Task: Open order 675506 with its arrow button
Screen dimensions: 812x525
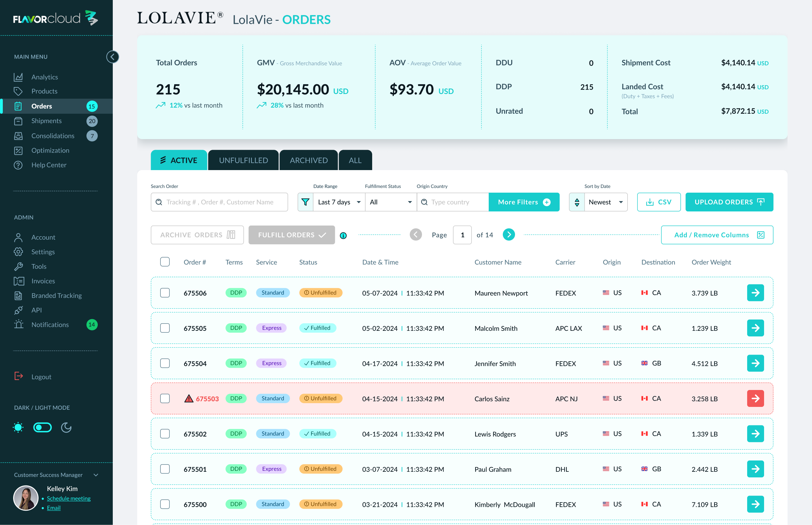Action: tap(755, 293)
